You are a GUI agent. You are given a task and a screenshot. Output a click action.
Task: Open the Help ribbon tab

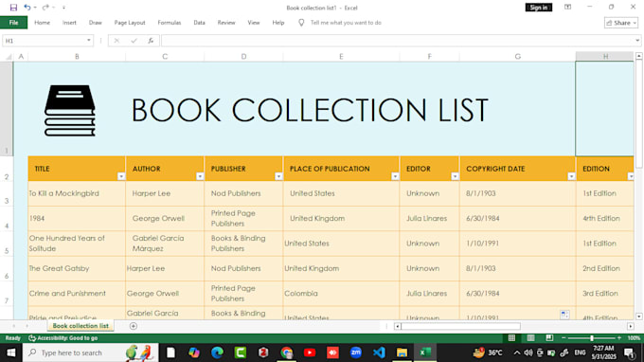click(278, 23)
